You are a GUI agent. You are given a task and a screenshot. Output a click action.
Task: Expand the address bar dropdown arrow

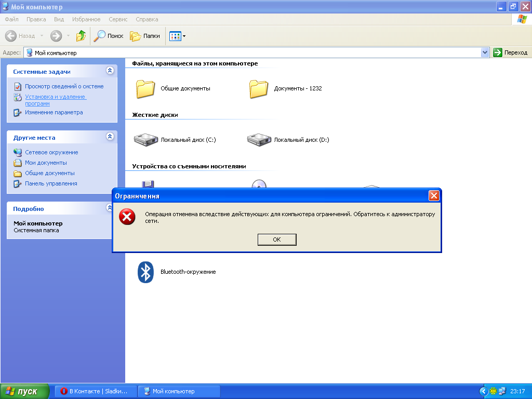(x=485, y=52)
